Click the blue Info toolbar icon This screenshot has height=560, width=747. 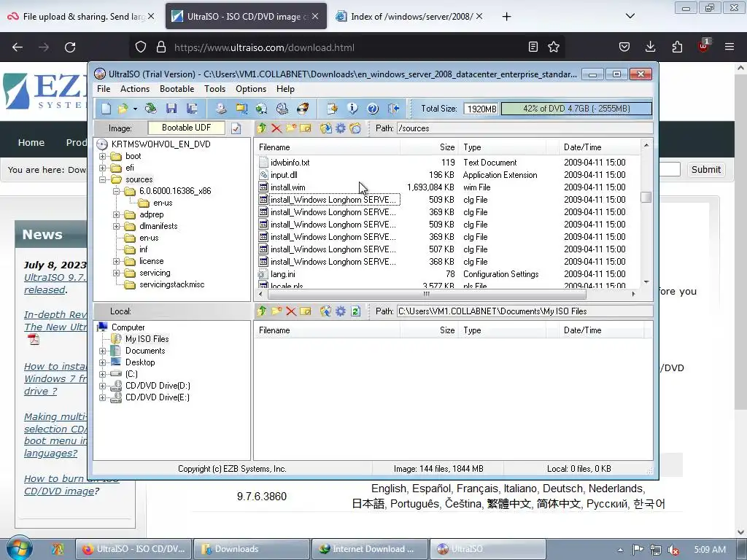pos(352,109)
